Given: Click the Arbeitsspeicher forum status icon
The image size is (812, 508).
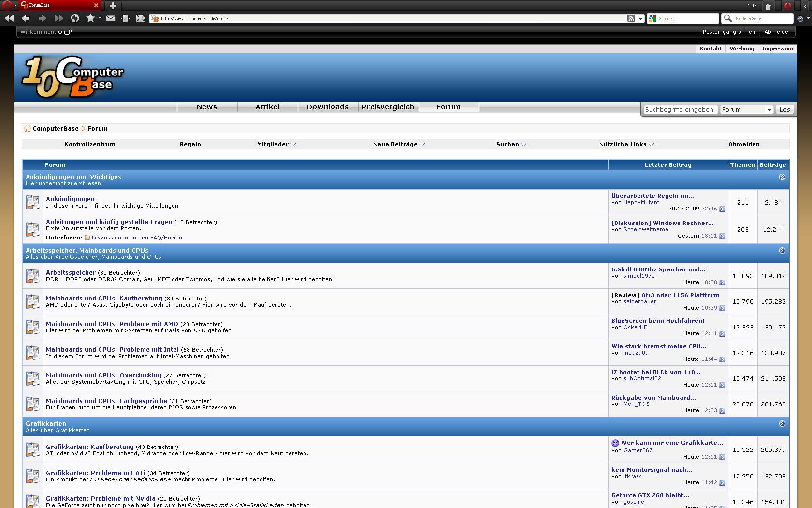Looking at the screenshot, I should pyautogui.click(x=33, y=276).
